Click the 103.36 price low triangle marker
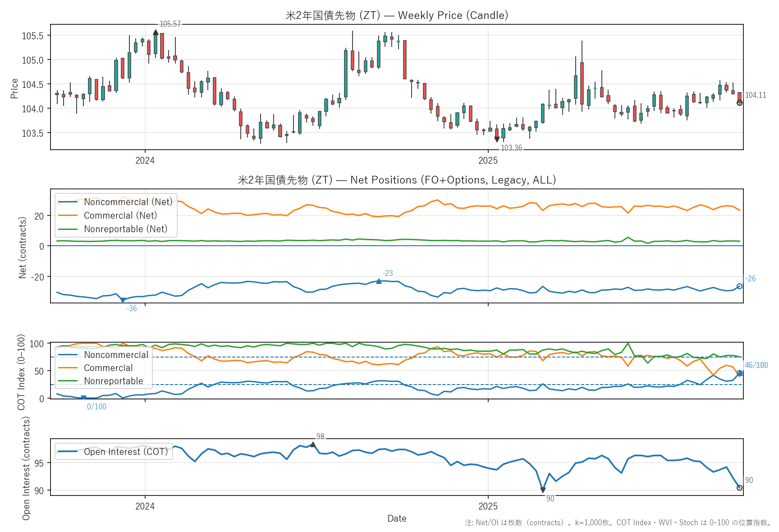This screenshot has width=779, height=532. 497,139
